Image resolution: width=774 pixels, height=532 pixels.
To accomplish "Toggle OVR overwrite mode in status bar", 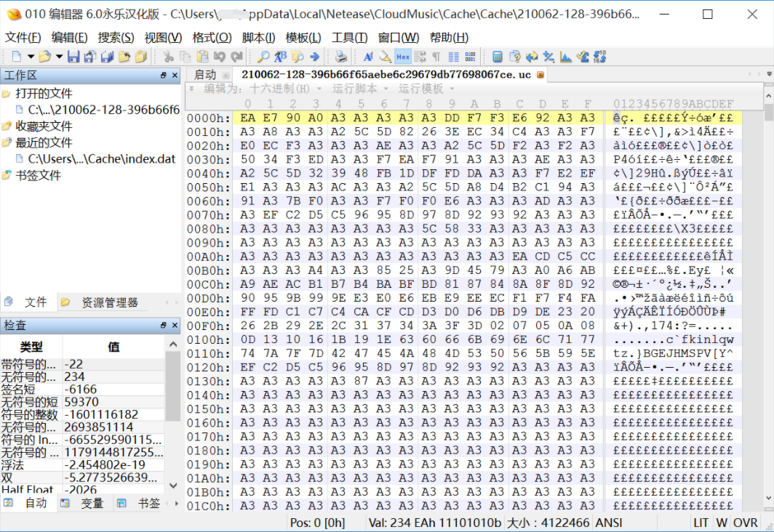I will [x=746, y=523].
